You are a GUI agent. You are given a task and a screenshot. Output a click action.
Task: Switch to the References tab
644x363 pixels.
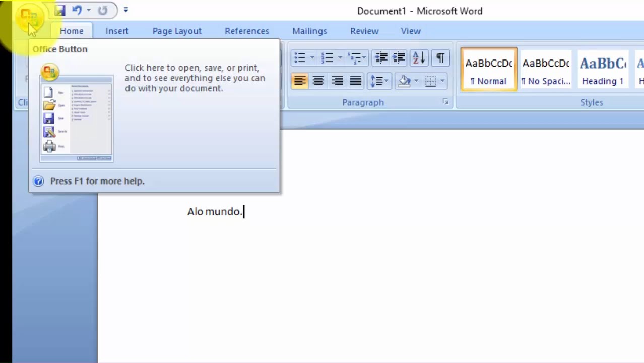pyautogui.click(x=247, y=31)
